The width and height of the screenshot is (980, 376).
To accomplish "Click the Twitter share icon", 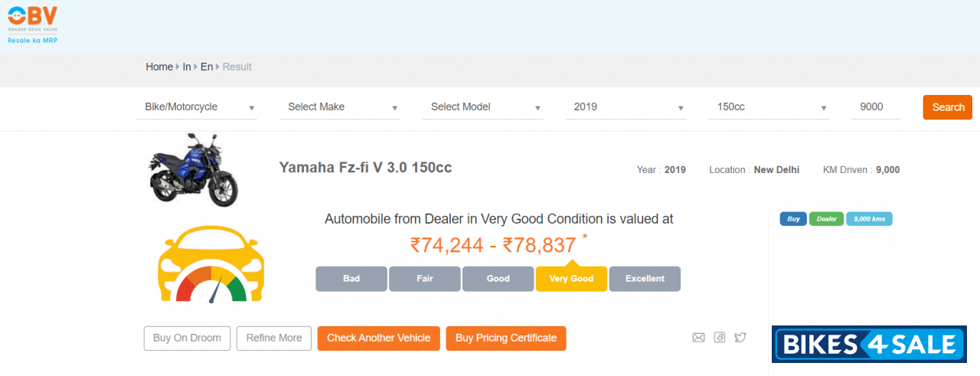I will pos(740,338).
